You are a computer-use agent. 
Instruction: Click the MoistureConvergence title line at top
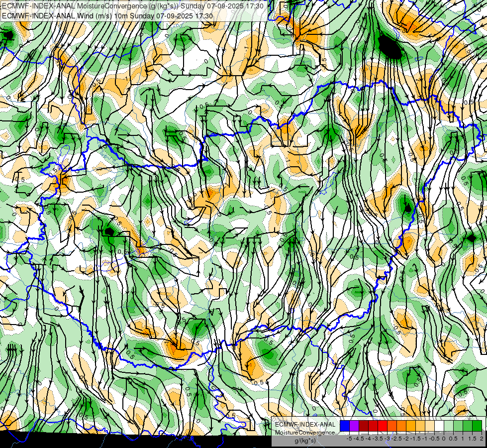[133, 5]
